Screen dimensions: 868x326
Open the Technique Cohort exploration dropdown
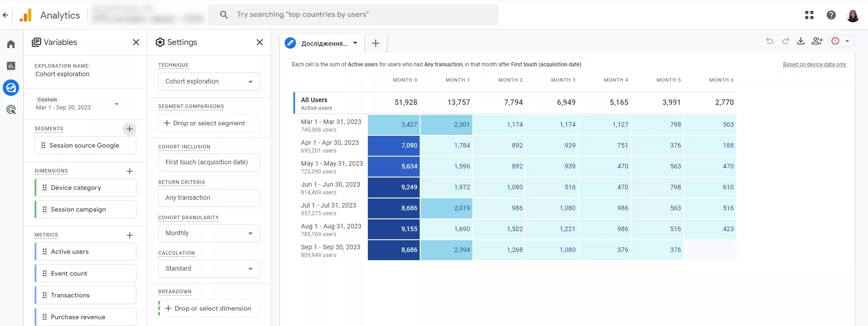(209, 82)
